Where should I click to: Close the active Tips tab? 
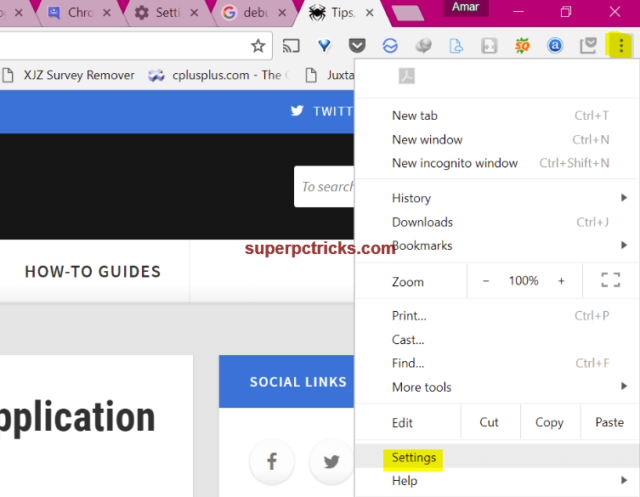pos(369,13)
